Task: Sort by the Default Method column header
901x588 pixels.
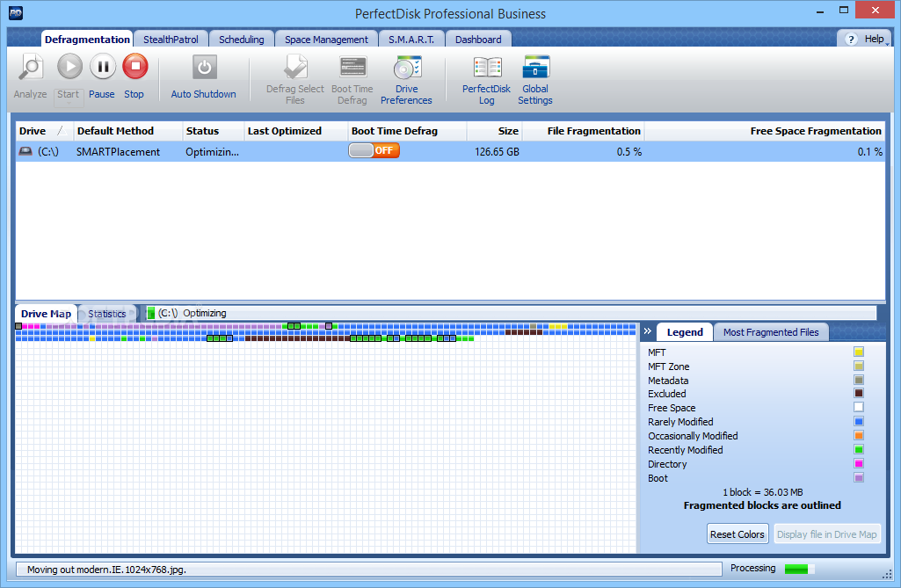Action: pyautogui.click(x=128, y=131)
